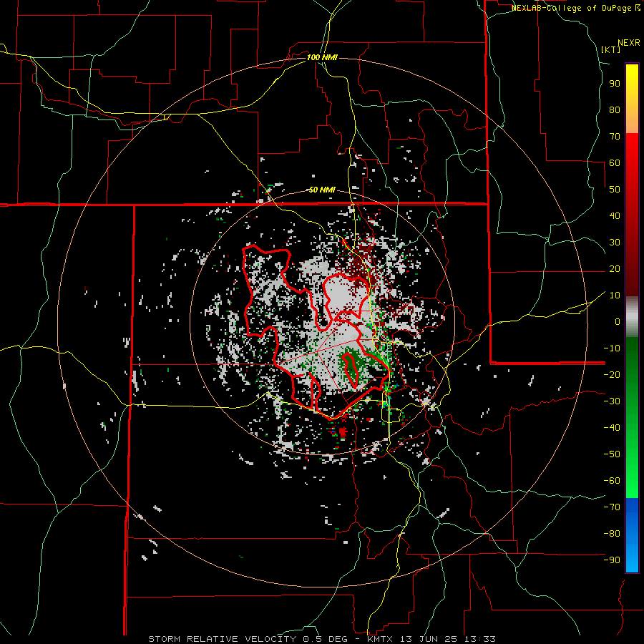This screenshot has width=644, height=644.
Task: Click the -40 label on velocity scale
Action: pos(612,428)
